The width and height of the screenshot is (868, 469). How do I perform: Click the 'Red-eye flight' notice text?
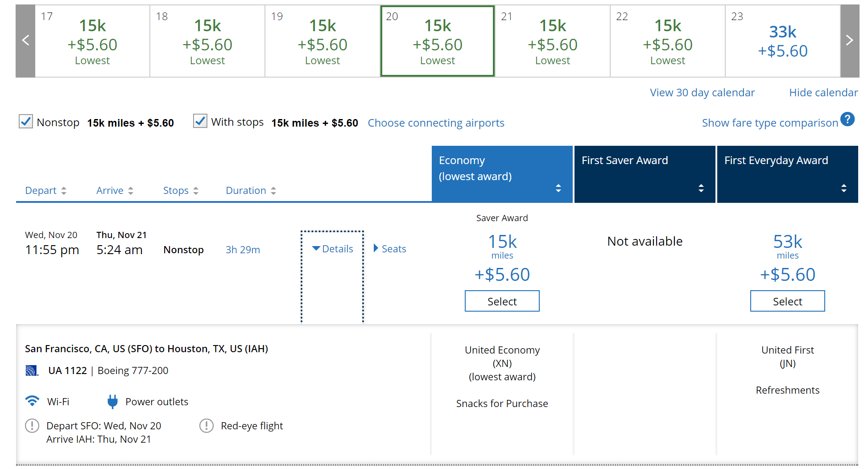click(x=252, y=426)
